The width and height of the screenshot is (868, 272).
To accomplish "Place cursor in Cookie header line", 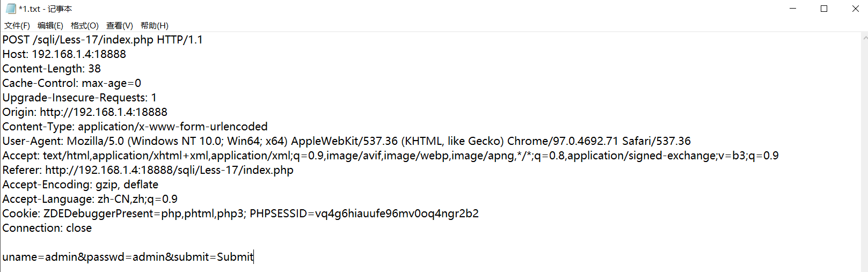I will click(x=240, y=214).
